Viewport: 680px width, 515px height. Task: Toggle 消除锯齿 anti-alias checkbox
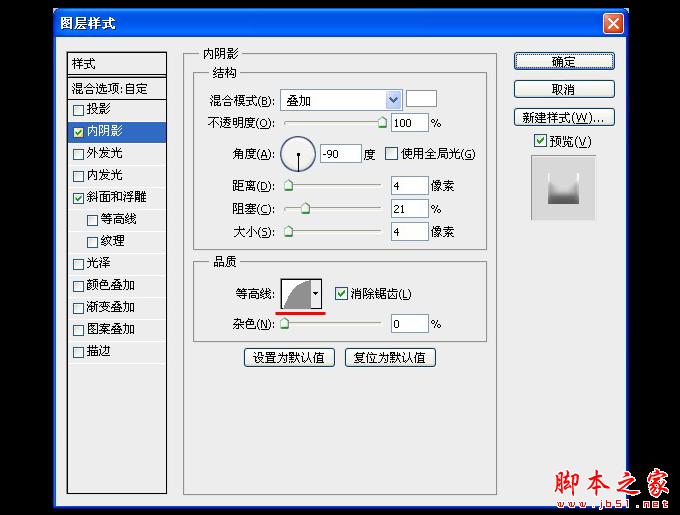tap(341, 293)
